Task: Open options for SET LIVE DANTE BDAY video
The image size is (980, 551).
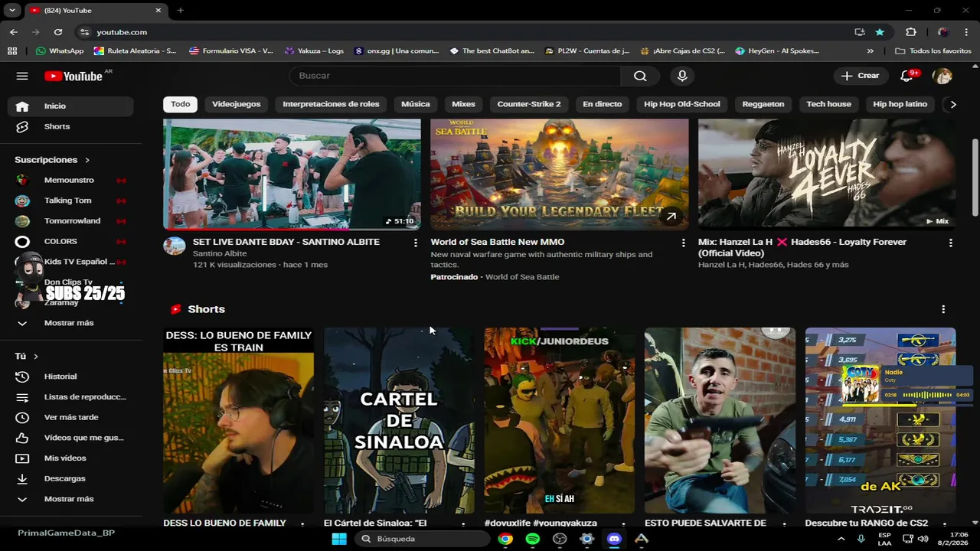Action: [x=416, y=243]
